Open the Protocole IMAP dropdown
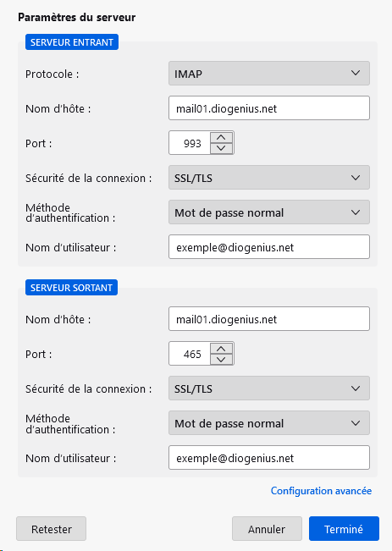The width and height of the screenshot is (392, 551). (269, 74)
